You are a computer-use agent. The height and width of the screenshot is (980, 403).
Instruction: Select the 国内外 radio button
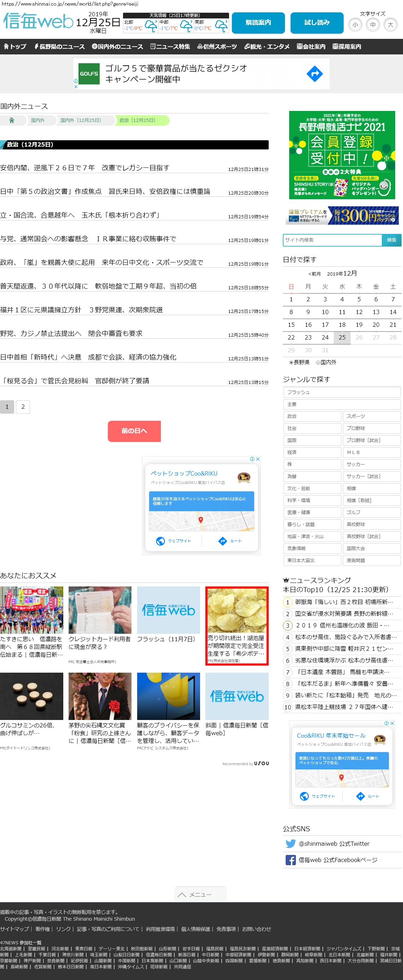point(318,362)
